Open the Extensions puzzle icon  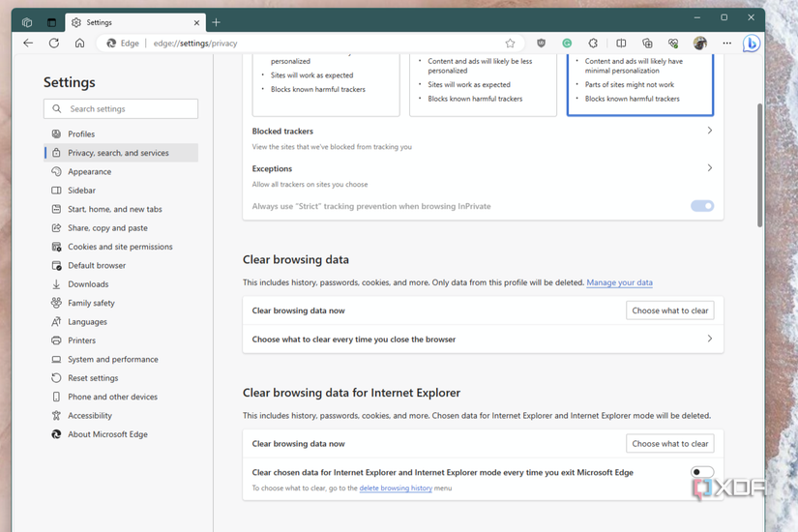coord(593,44)
